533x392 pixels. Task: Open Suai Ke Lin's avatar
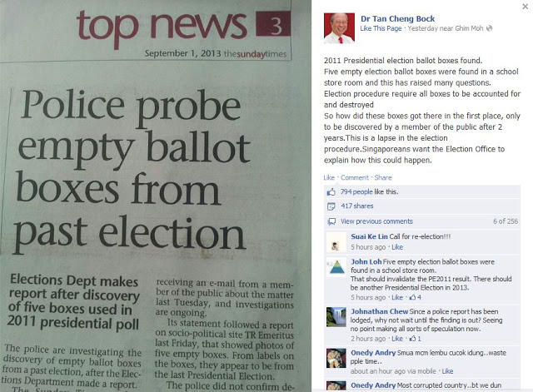tap(336, 242)
